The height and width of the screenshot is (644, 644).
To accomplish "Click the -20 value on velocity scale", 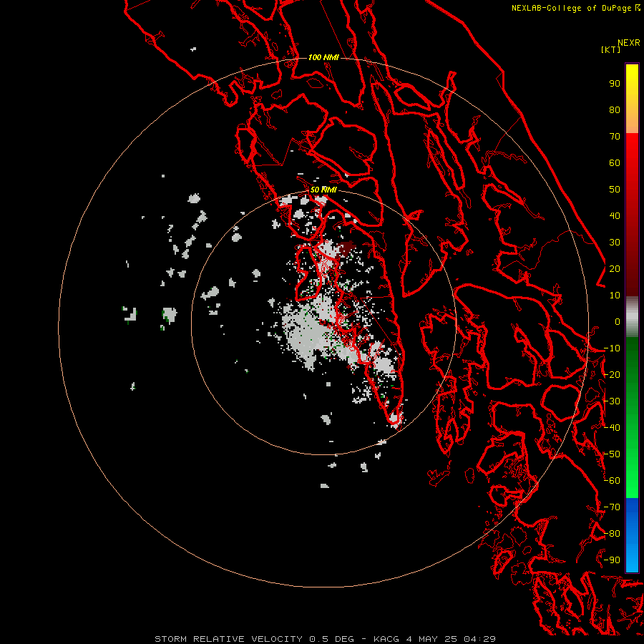I will [612, 374].
